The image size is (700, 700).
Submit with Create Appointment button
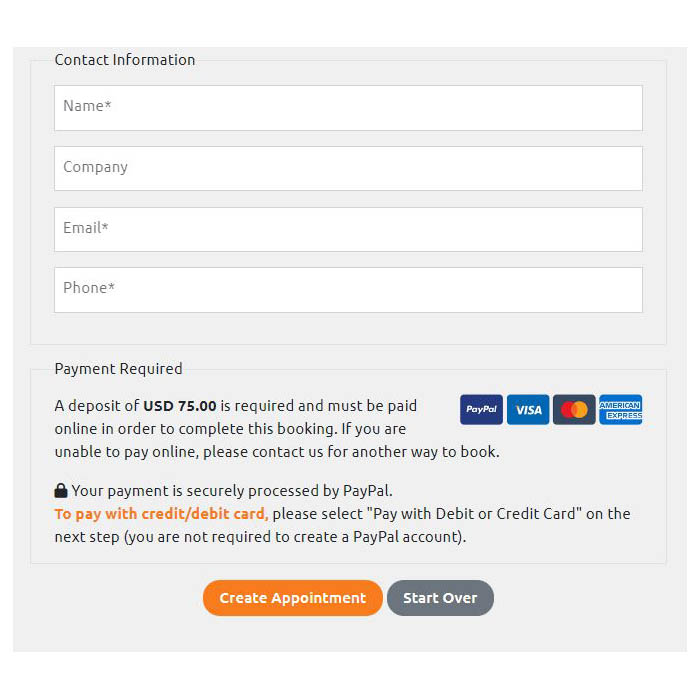[293, 598]
